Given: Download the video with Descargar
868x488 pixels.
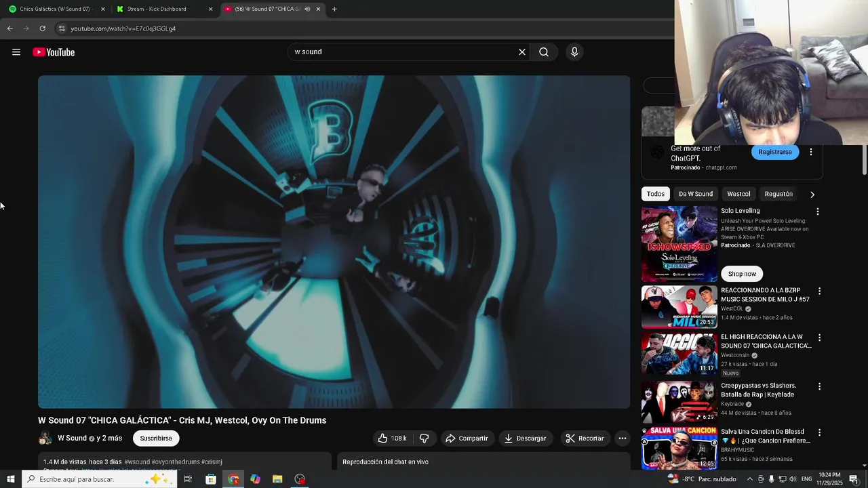Looking at the screenshot, I should point(525,439).
